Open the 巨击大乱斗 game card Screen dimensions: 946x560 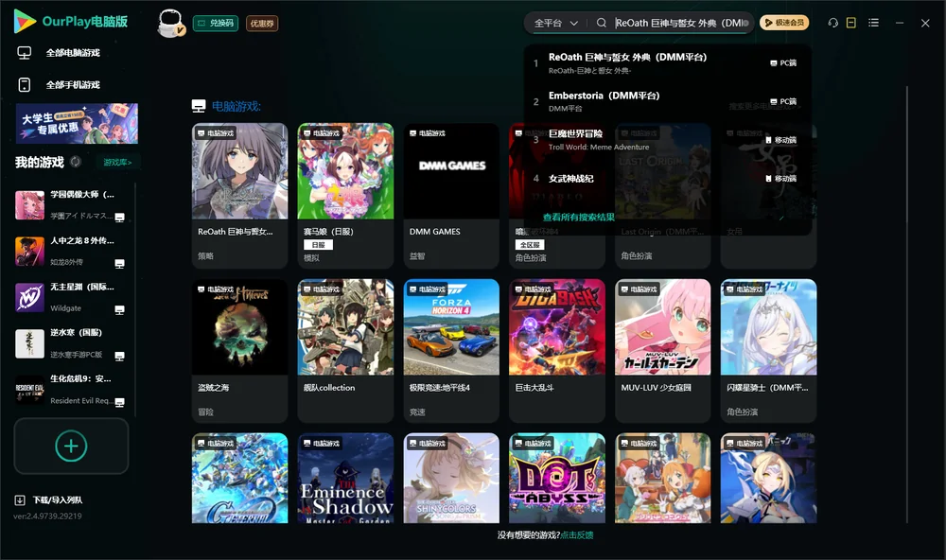point(557,351)
